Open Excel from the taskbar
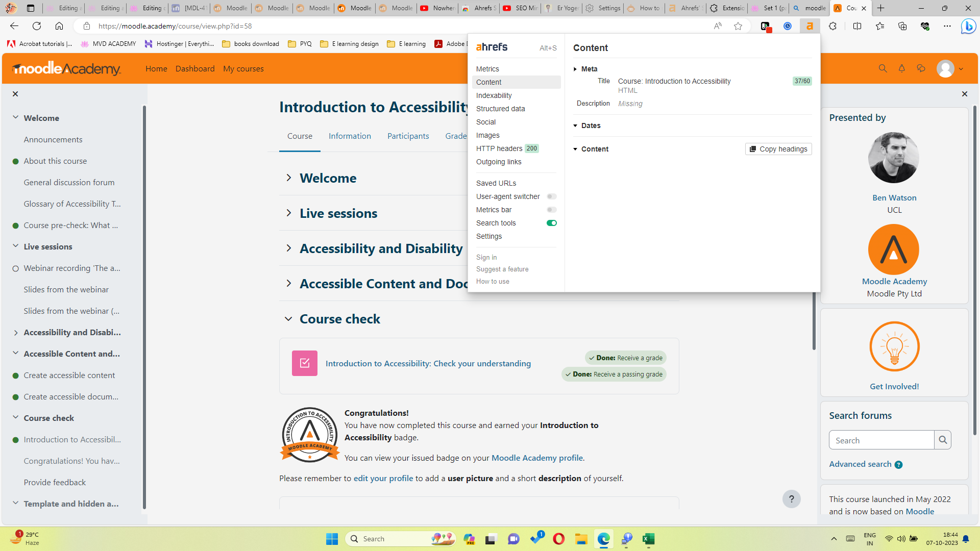980x551 pixels. pos(648,539)
